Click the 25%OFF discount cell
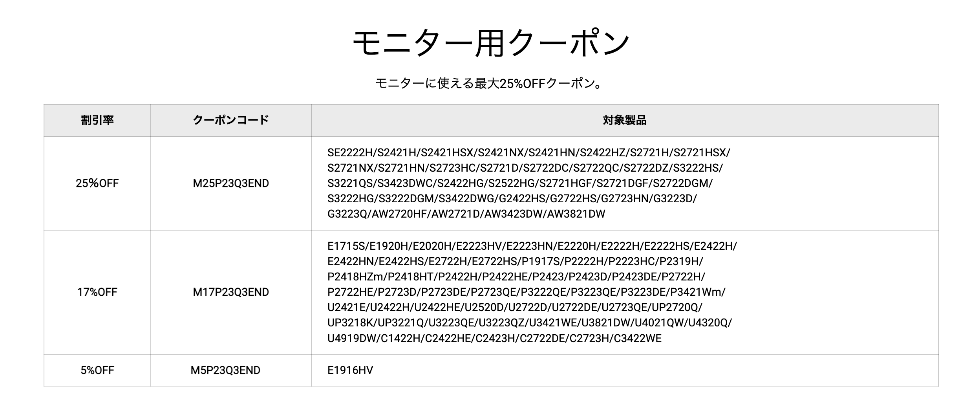980x414 pixels. click(x=97, y=183)
